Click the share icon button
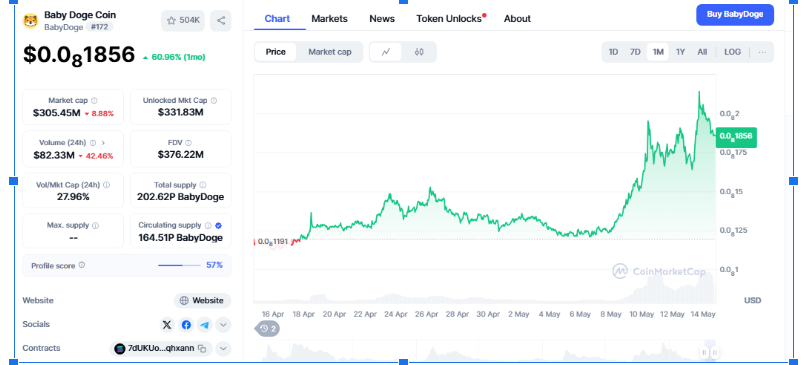 (221, 21)
